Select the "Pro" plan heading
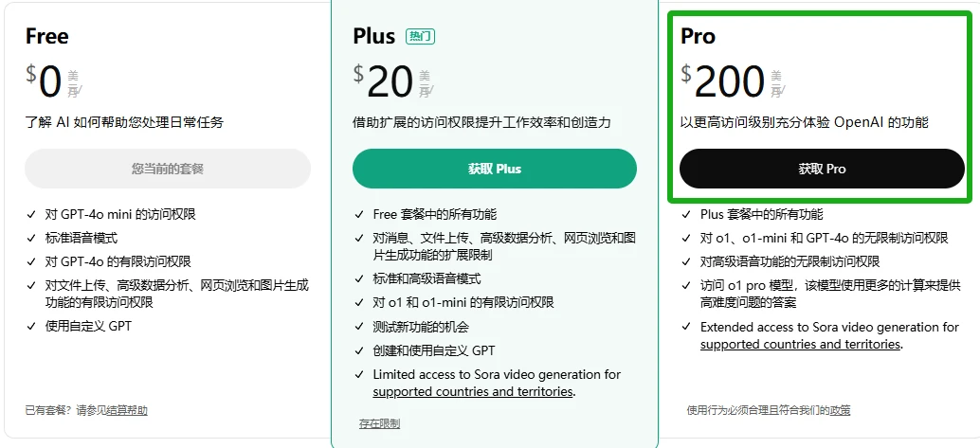Screen dimensions: 980x448 [698, 36]
